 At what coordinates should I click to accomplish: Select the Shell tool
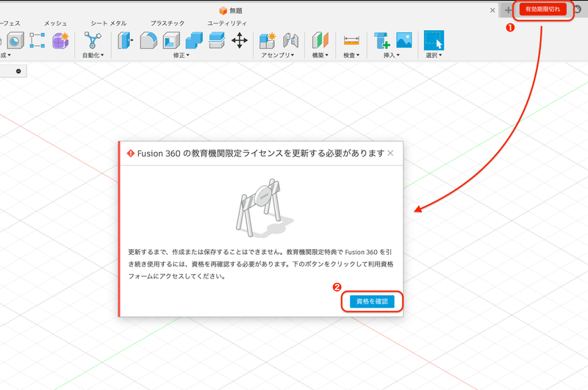(171, 40)
